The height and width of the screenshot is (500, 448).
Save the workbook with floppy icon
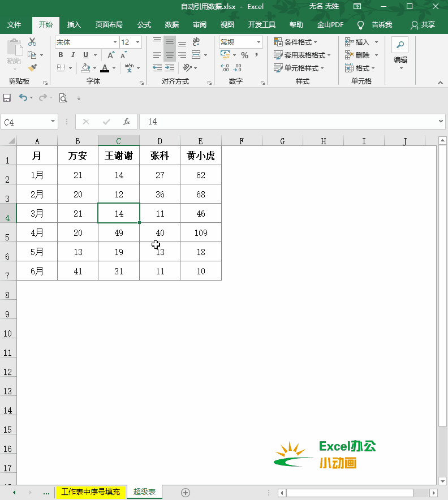click(x=7, y=98)
